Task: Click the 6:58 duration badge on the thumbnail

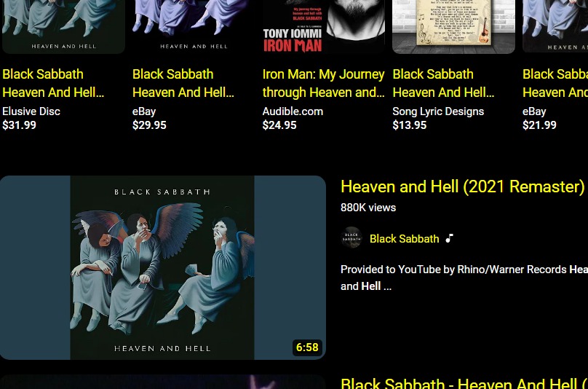Action: [x=307, y=347]
